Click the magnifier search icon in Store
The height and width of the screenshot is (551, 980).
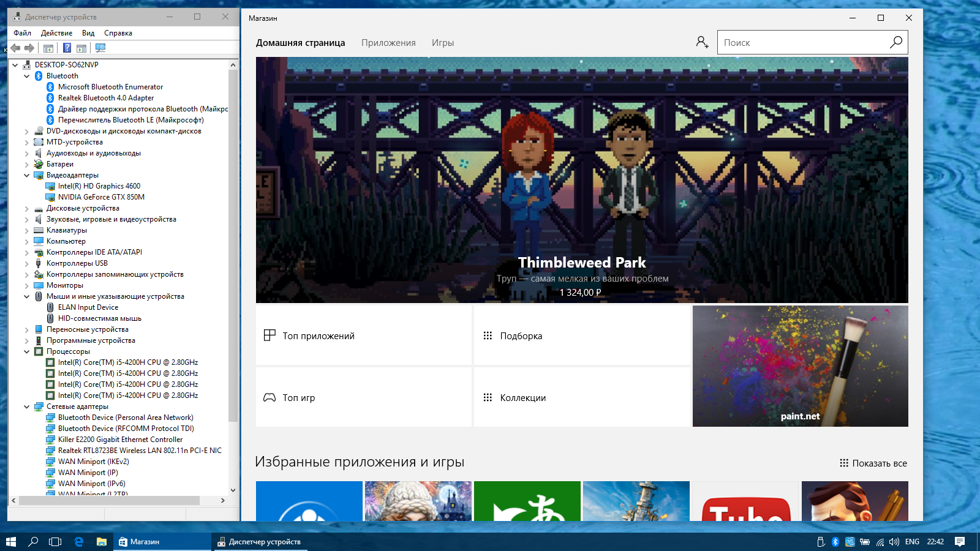[x=895, y=42]
